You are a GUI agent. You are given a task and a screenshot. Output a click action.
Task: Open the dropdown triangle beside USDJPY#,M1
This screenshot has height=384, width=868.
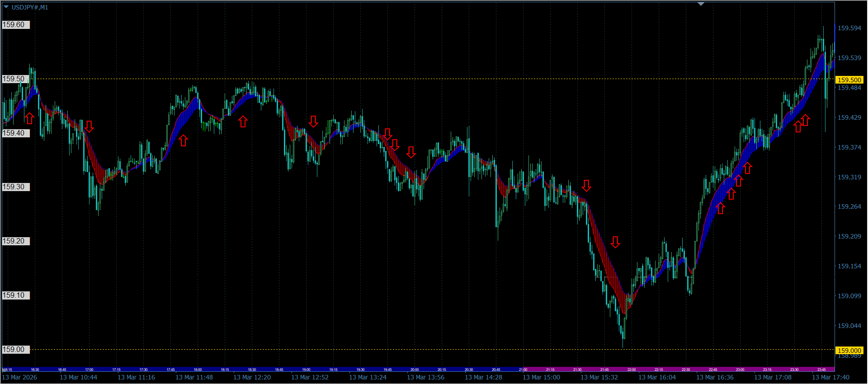coord(6,7)
